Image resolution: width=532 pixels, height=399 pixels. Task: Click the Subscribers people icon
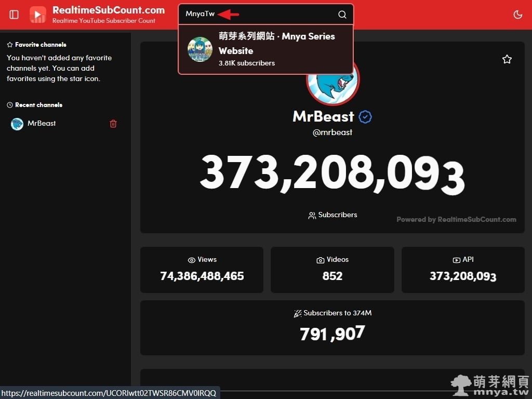click(312, 216)
